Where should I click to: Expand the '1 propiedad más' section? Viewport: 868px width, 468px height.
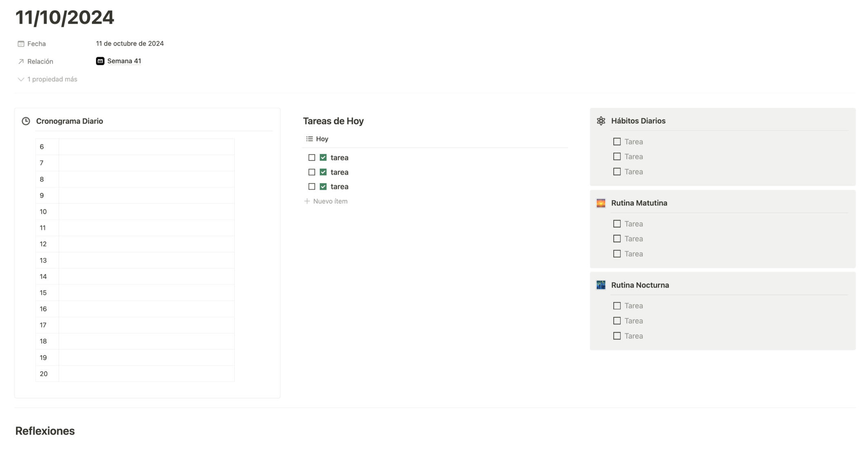(x=47, y=80)
